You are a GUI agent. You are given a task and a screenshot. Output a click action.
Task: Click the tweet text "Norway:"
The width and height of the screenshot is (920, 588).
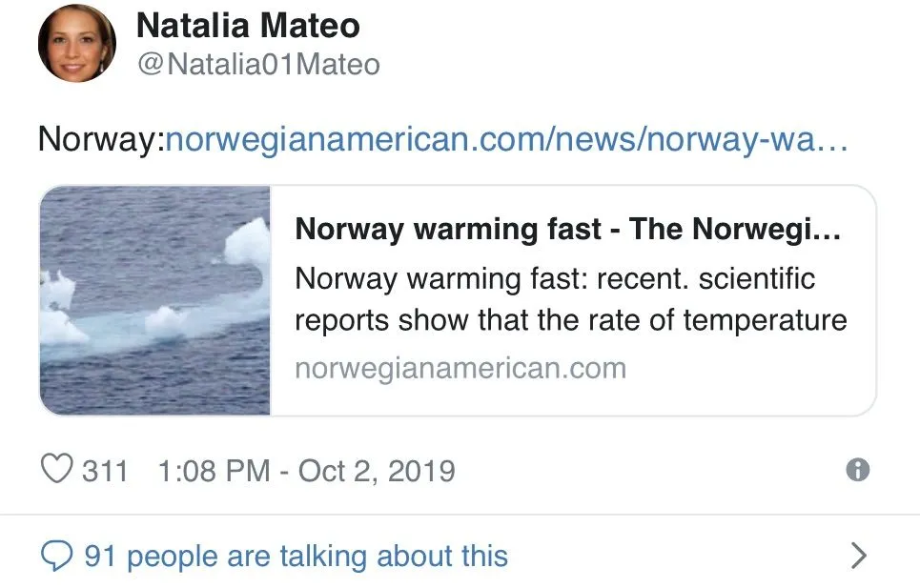click(101, 141)
